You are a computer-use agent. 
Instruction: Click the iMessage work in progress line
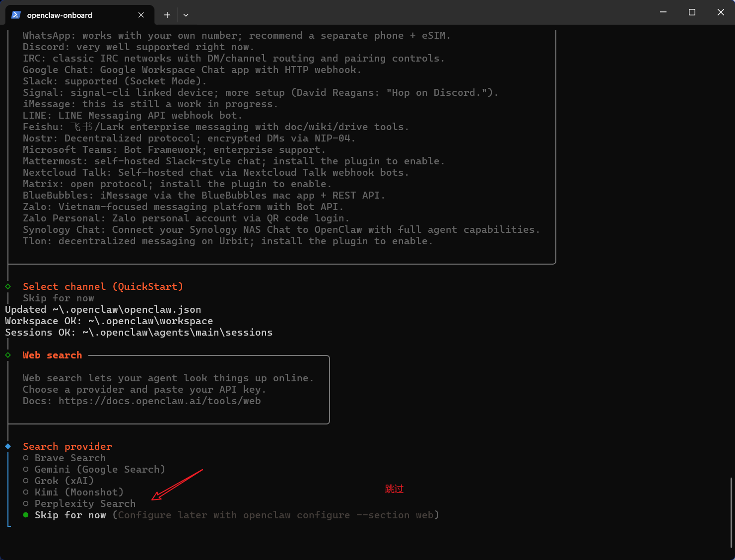click(150, 104)
